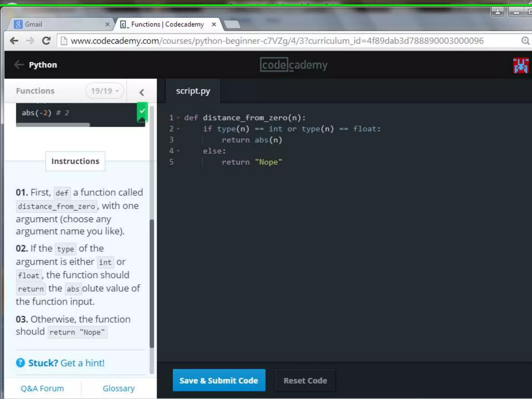Click the Stuck? Get a hint! link

[66, 363]
